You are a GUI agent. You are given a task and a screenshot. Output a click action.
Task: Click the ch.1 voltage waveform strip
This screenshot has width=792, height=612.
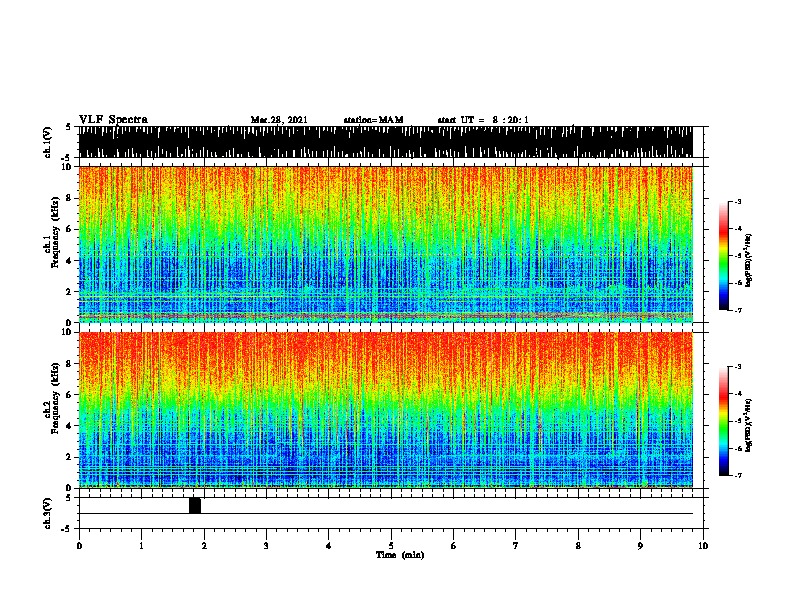pyautogui.click(x=386, y=142)
